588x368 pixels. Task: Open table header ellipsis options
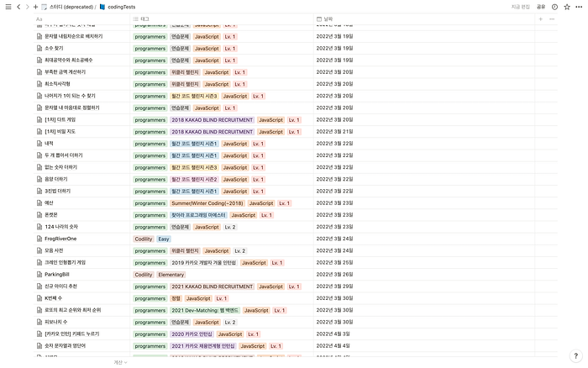tap(552, 18)
